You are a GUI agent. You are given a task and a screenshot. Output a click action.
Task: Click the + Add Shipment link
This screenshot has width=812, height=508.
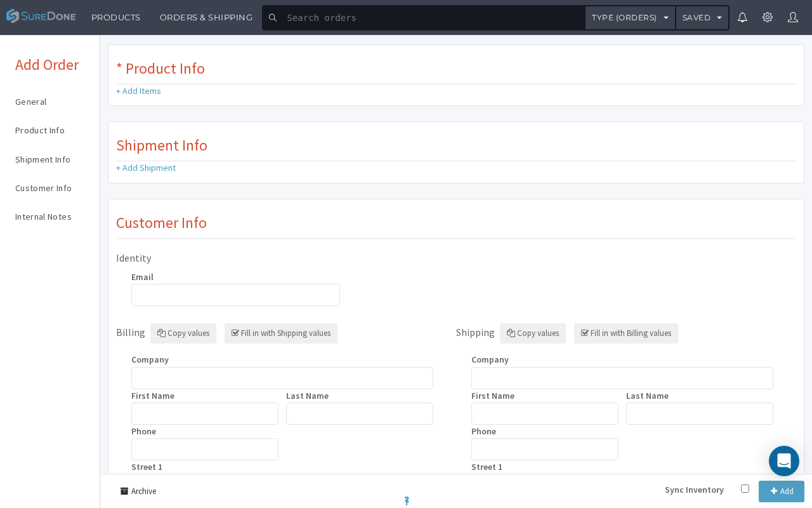coord(146,168)
